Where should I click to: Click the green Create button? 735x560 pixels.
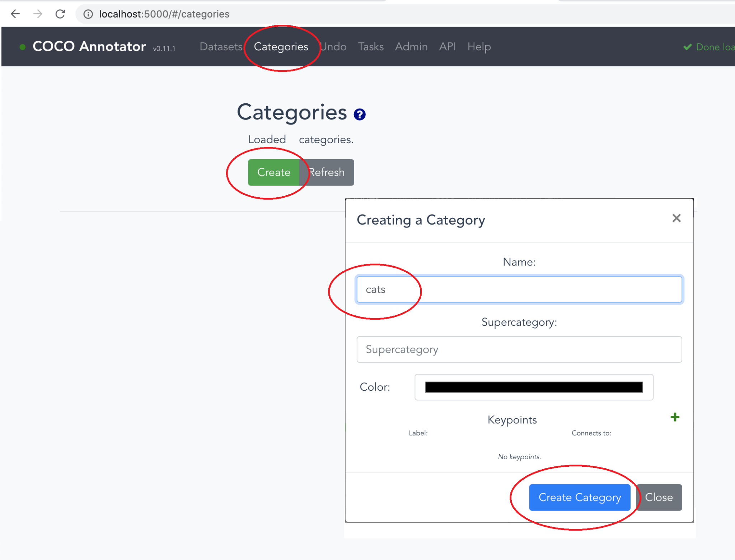tap(274, 172)
